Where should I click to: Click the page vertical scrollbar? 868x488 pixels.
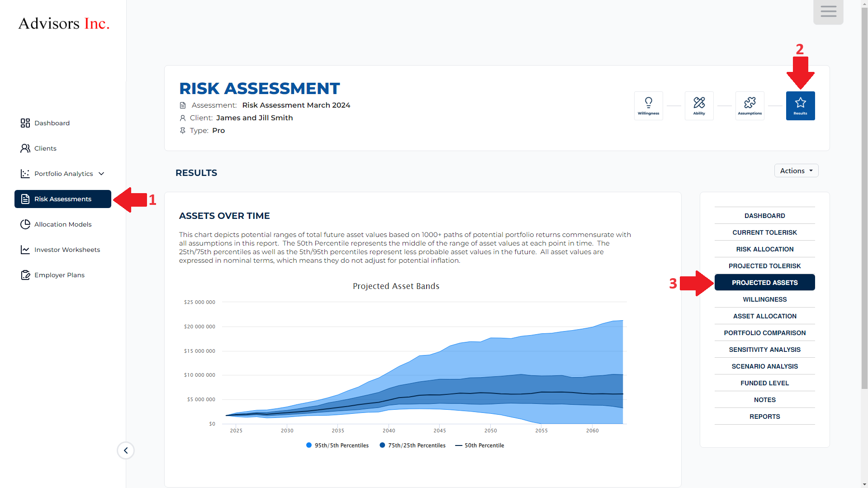click(x=864, y=194)
